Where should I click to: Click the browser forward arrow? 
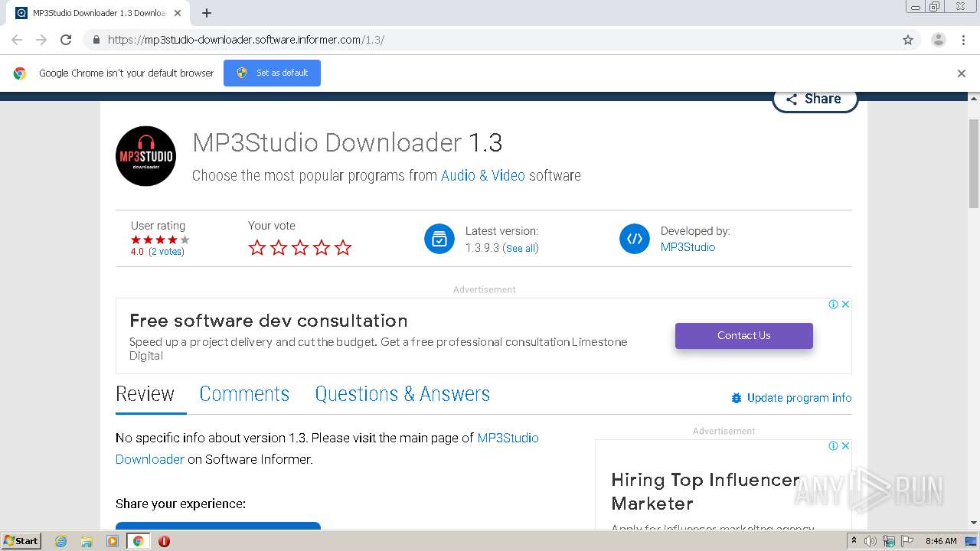coord(41,40)
